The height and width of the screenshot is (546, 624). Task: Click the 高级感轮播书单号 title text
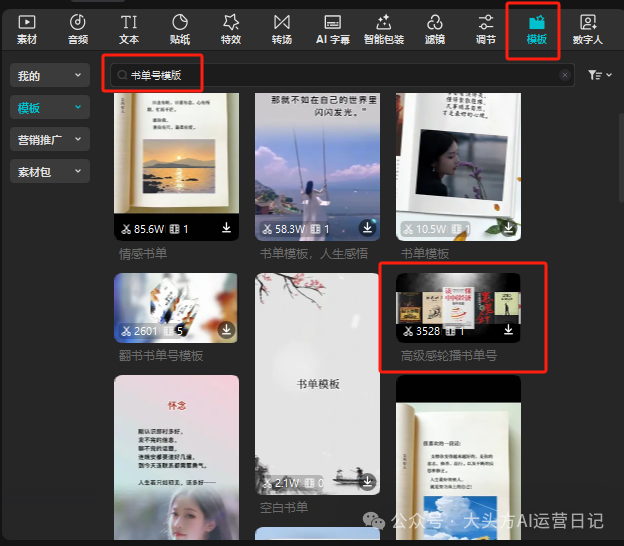click(448, 355)
